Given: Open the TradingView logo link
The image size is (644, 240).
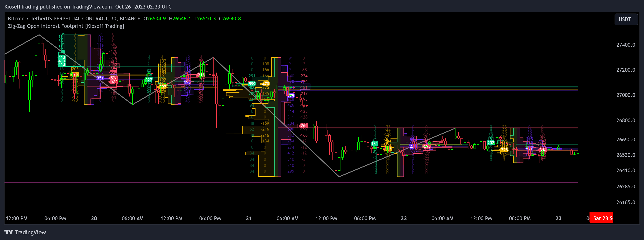Looking at the screenshot, I should coord(25,232).
